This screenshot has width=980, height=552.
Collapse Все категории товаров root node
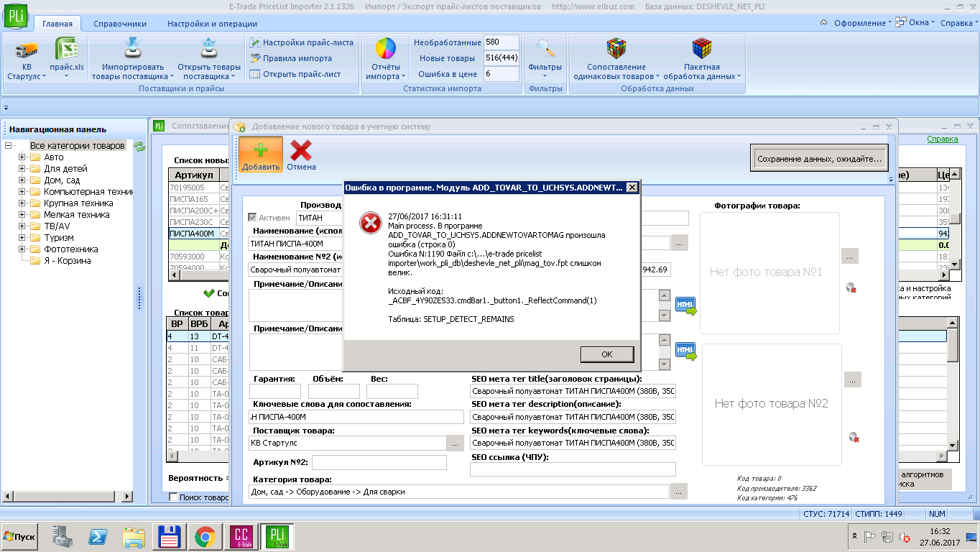[x=8, y=146]
